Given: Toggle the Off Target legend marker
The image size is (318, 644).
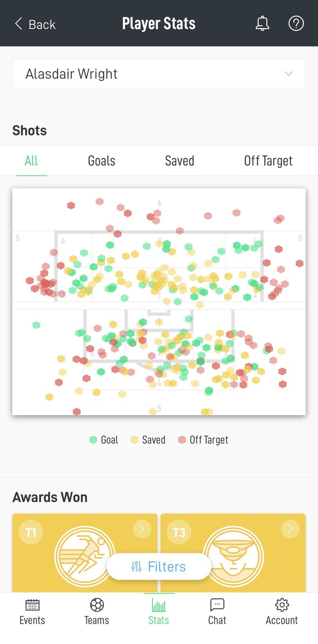Looking at the screenshot, I should click(182, 439).
